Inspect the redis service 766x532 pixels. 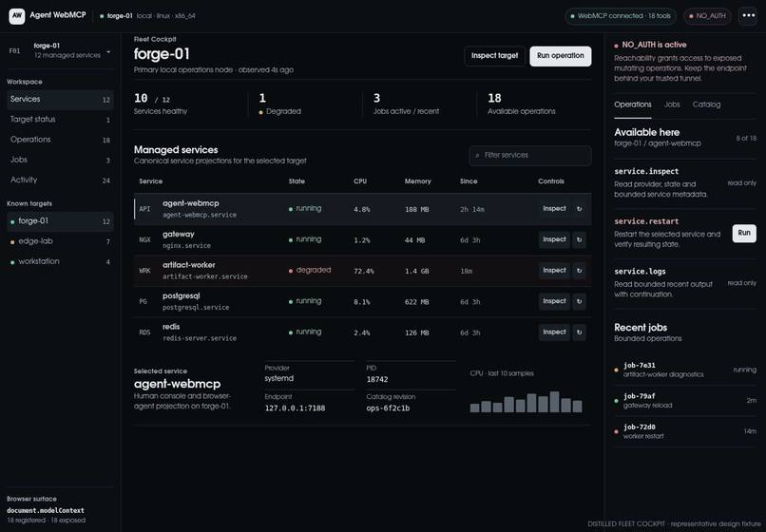click(554, 332)
